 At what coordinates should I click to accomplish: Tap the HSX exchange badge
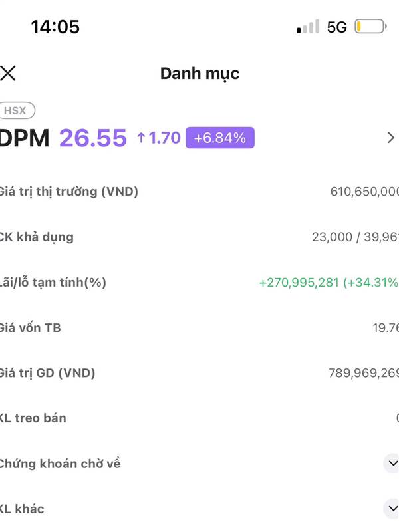point(16,110)
